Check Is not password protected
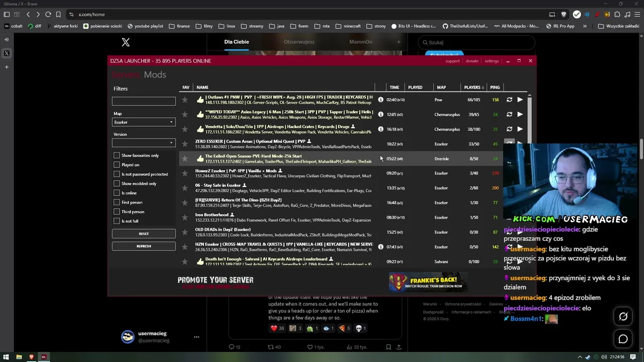Viewport: 644px width, 362px height. click(x=117, y=174)
